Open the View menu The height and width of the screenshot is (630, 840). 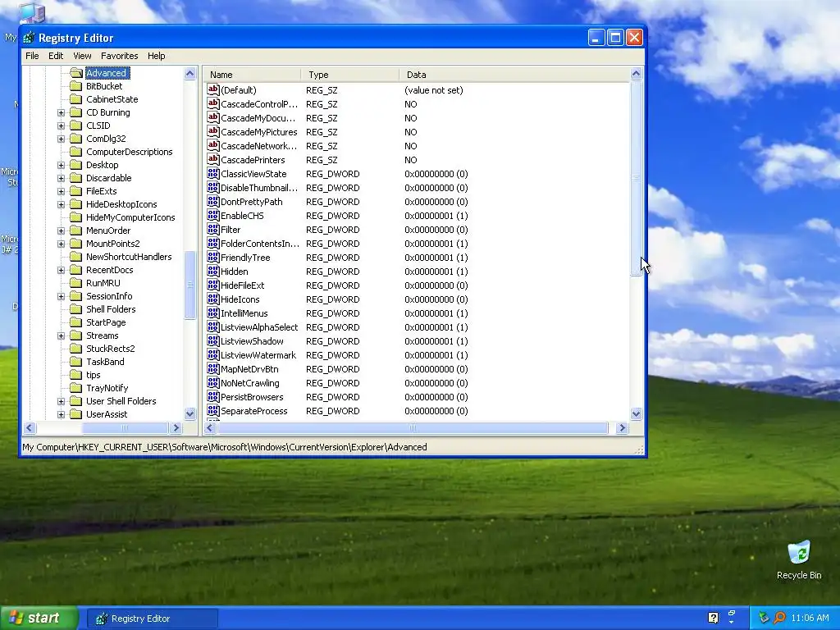[82, 56]
